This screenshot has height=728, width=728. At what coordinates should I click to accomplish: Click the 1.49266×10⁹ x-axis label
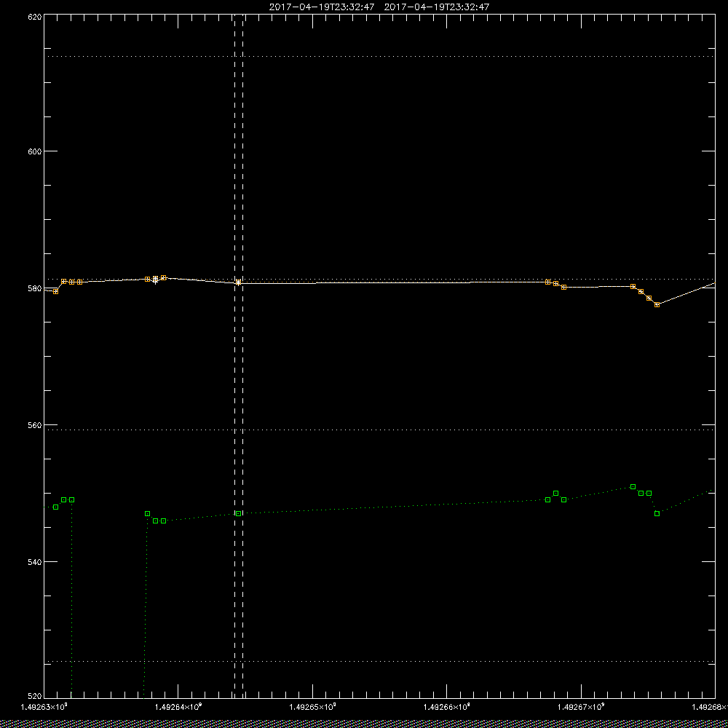[x=447, y=707]
